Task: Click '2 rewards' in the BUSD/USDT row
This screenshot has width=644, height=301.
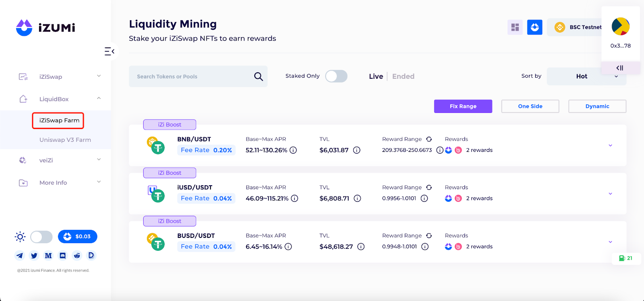Action: 479,246
